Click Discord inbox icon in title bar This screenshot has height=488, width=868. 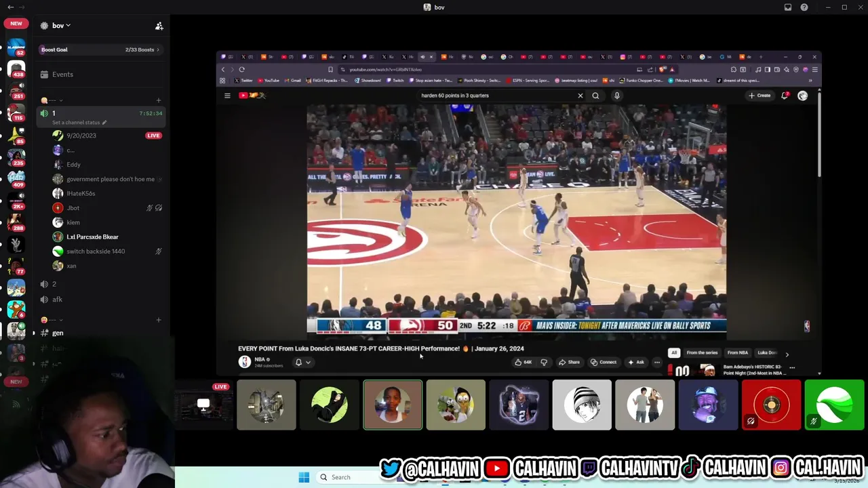click(x=788, y=7)
